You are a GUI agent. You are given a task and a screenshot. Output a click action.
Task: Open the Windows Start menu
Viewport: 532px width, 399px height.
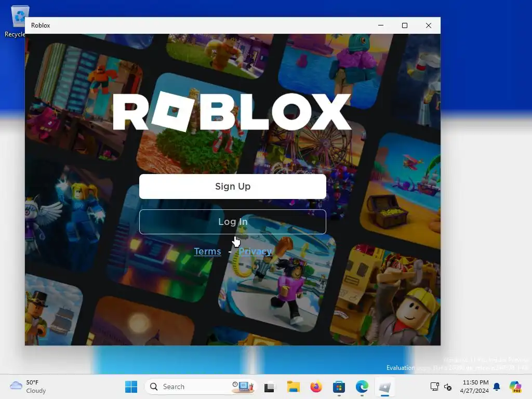(131, 387)
